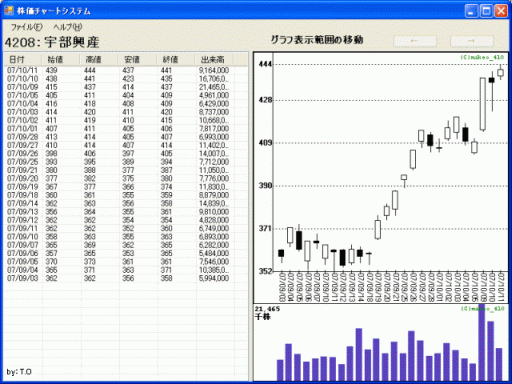The image size is (512, 384).
Task: Click the last candlestick for 07/10/11
Action: click(x=500, y=72)
